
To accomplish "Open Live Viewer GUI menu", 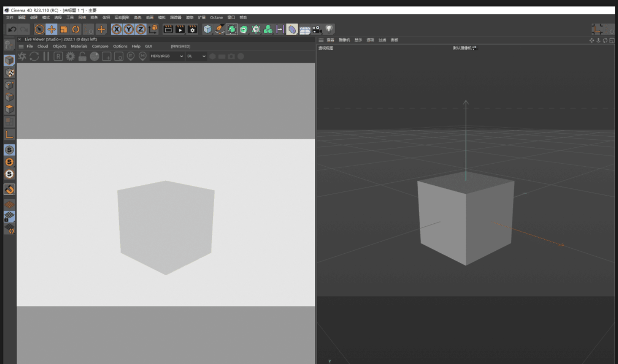I will point(148,46).
